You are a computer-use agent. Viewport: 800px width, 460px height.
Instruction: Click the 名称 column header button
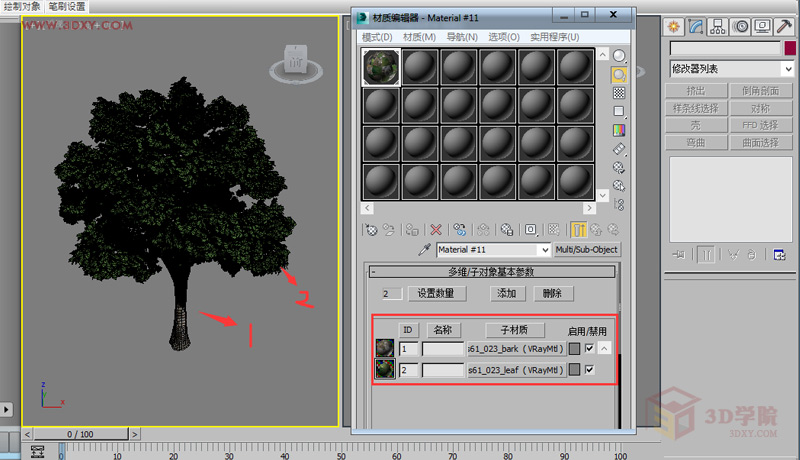point(443,330)
